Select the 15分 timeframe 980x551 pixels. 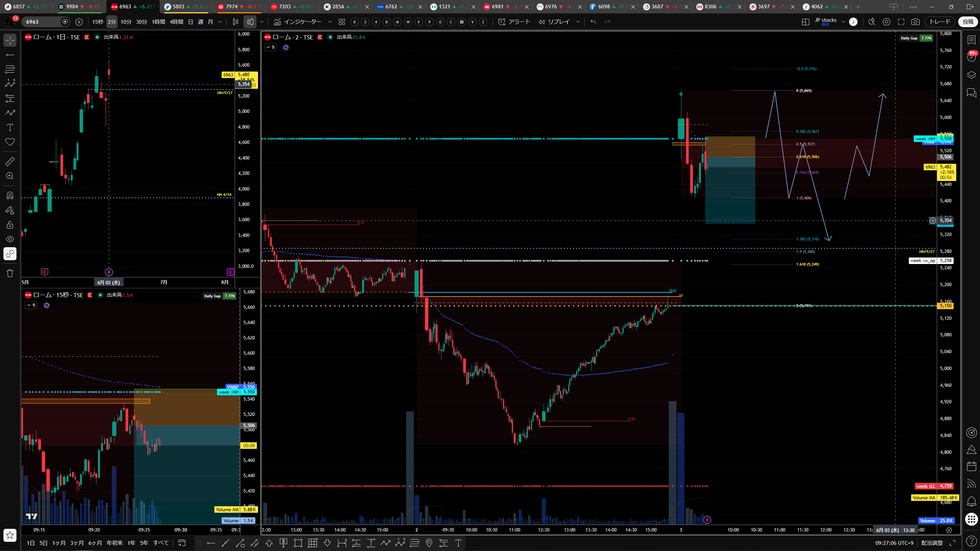pos(98,22)
